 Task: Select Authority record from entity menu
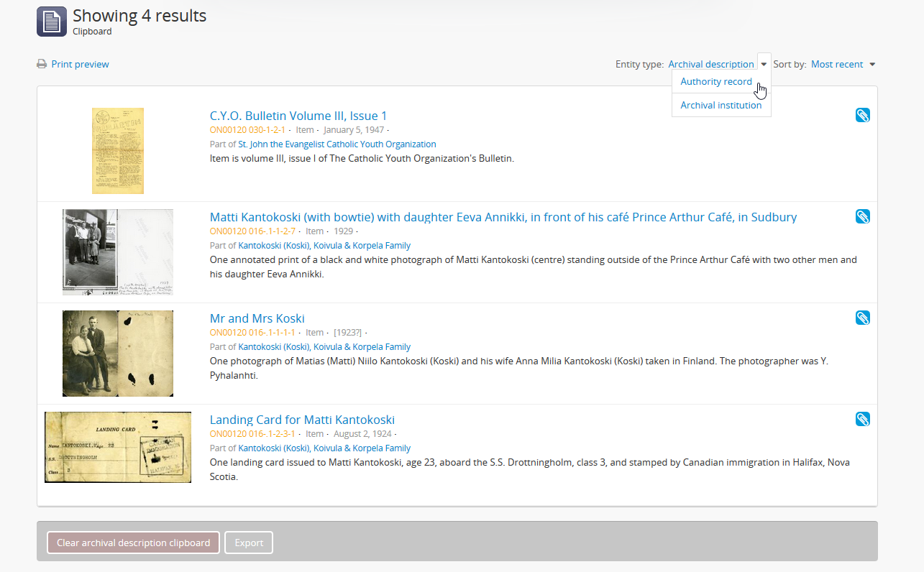click(716, 82)
